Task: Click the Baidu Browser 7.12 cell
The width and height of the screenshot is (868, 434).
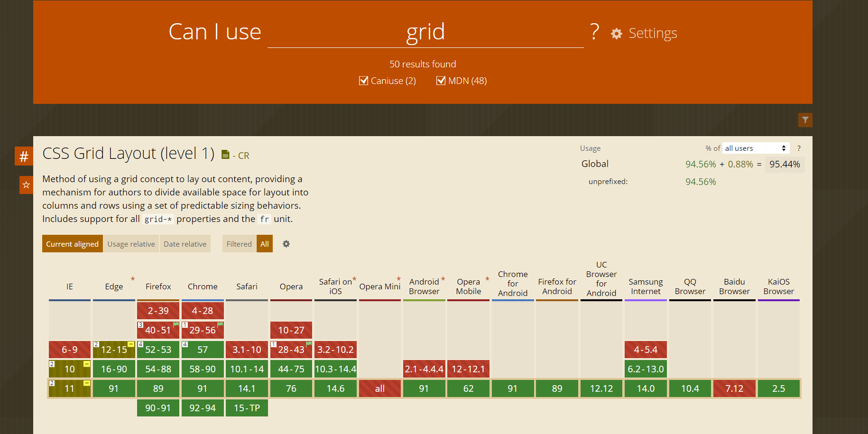Action: tap(734, 388)
